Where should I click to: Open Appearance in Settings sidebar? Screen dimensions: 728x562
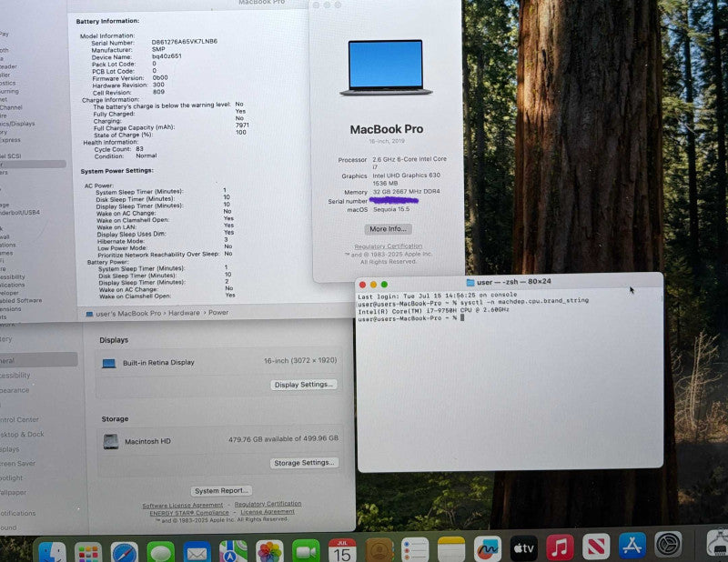[15, 390]
